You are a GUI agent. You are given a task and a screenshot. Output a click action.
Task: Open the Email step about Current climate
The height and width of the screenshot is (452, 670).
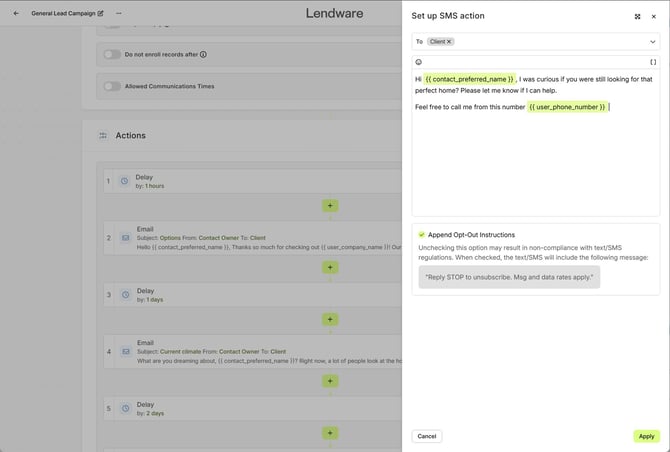point(250,351)
